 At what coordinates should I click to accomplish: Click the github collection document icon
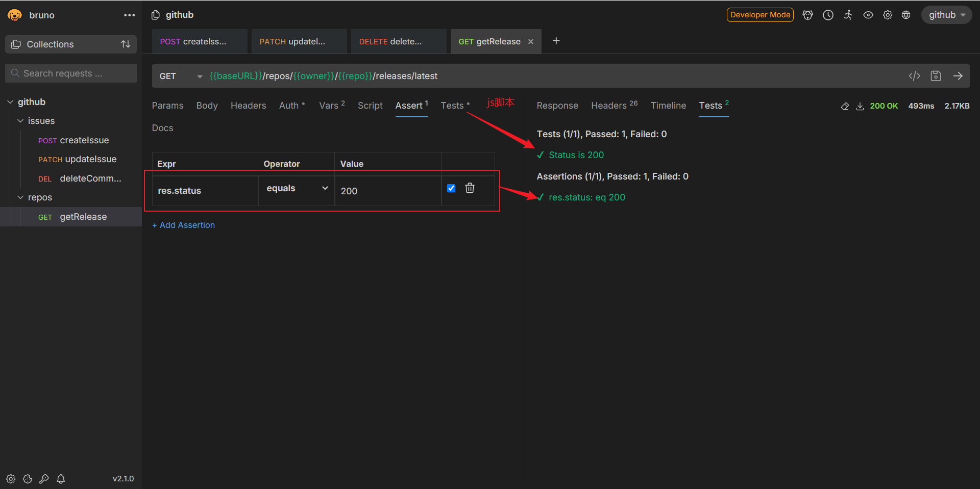tap(156, 15)
